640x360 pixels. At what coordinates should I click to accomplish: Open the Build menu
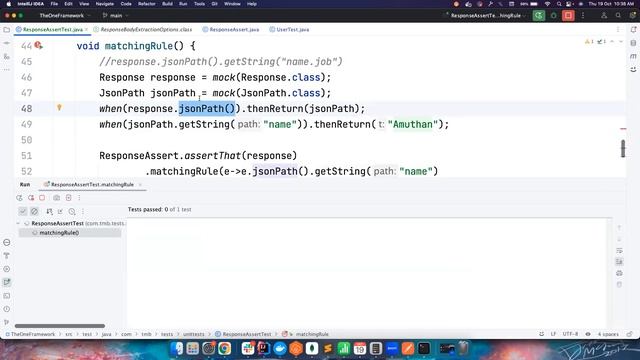point(167,4)
